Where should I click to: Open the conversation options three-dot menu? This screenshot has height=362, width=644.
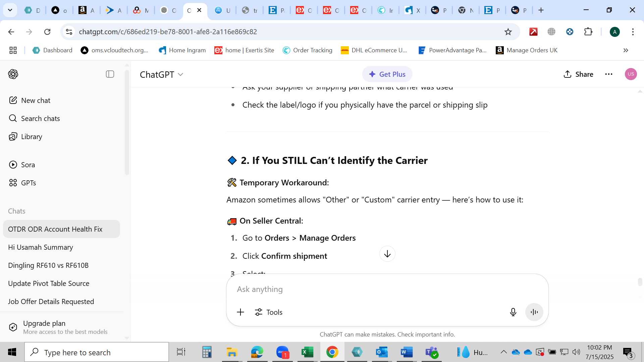point(609,74)
